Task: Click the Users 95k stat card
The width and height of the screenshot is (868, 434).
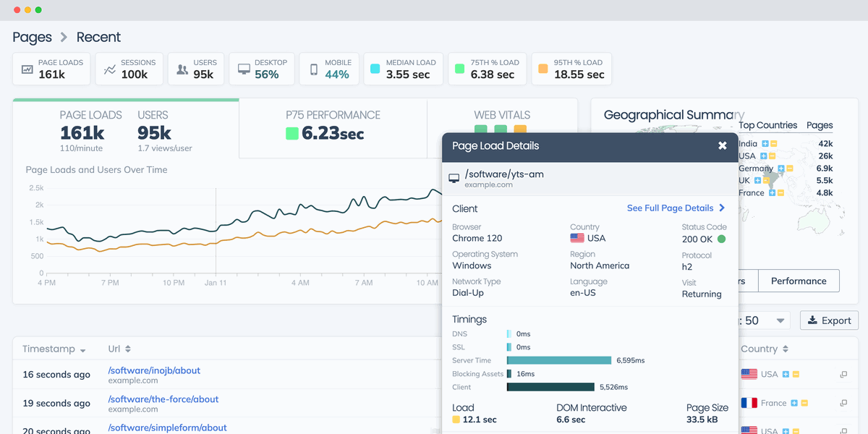Action: 196,69
